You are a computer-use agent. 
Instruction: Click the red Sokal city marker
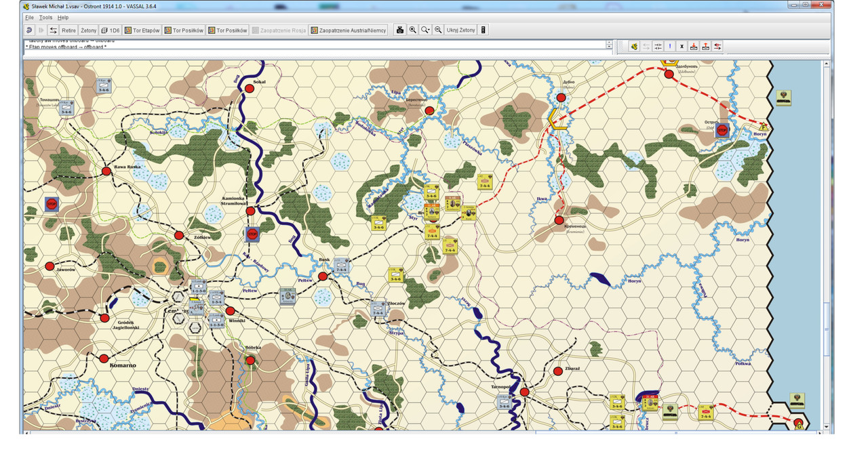click(x=250, y=88)
